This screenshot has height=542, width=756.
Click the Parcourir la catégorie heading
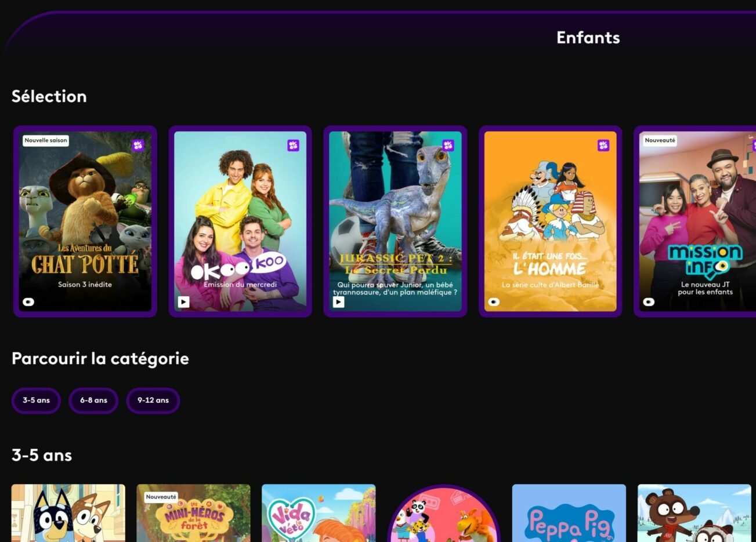pos(100,359)
